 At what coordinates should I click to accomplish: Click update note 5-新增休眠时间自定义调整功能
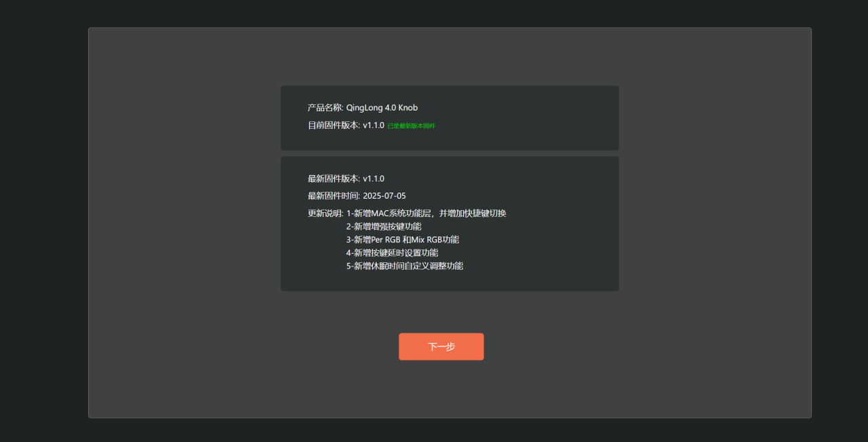[405, 266]
